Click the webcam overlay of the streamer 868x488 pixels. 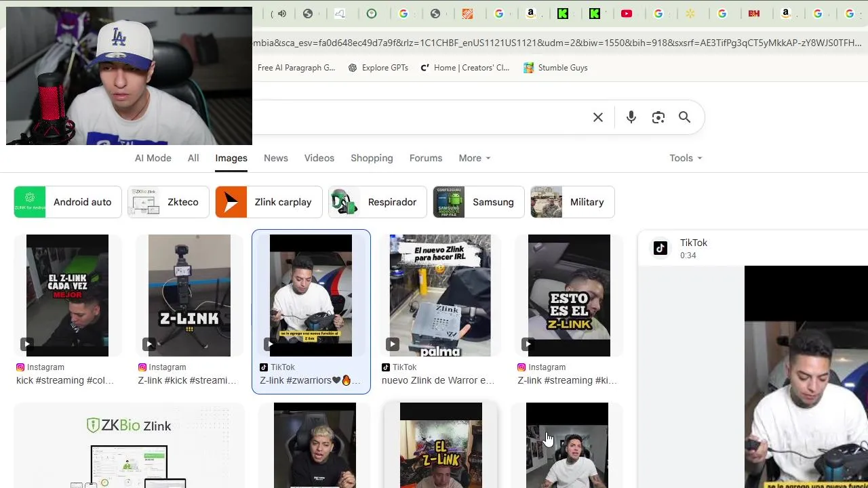click(129, 76)
